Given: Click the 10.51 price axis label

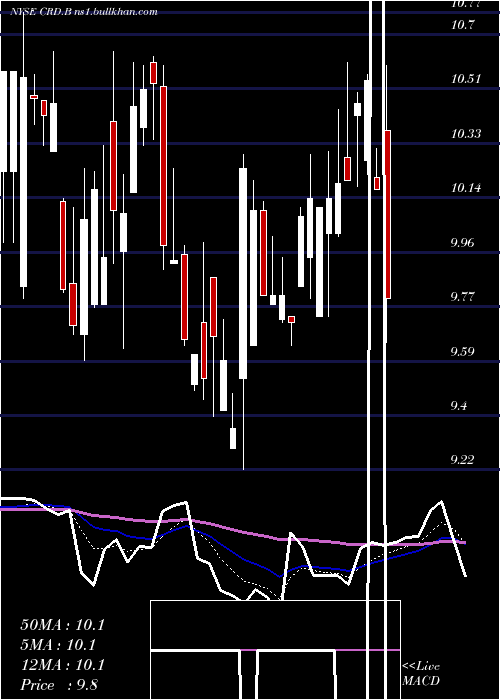Looking at the screenshot, I should click(466, 79).
